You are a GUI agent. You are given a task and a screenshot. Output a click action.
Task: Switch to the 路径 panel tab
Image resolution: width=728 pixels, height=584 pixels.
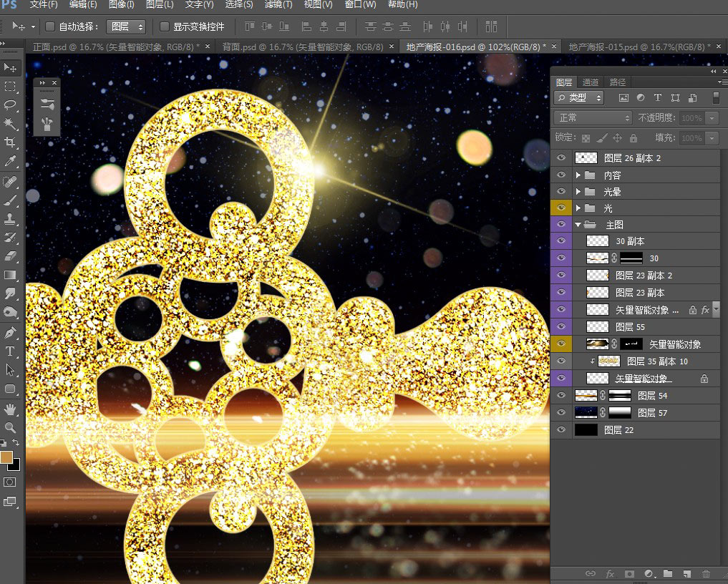click(618, 82)
